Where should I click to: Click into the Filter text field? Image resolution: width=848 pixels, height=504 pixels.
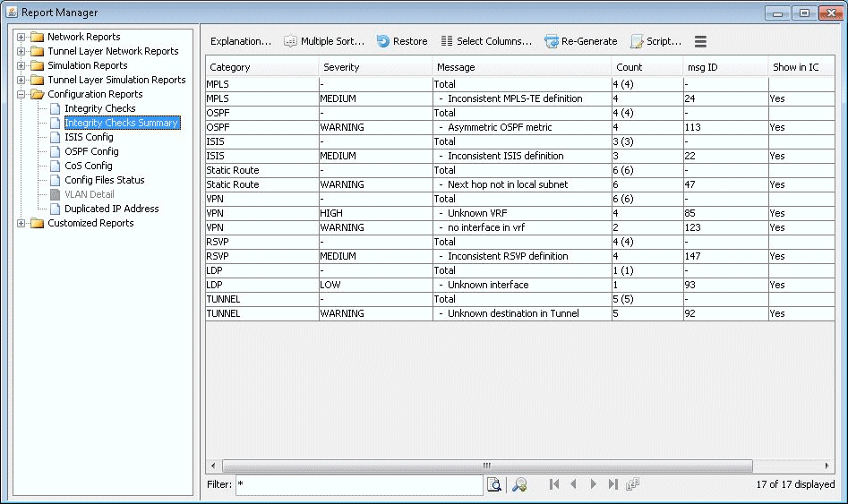coord(358,484)
